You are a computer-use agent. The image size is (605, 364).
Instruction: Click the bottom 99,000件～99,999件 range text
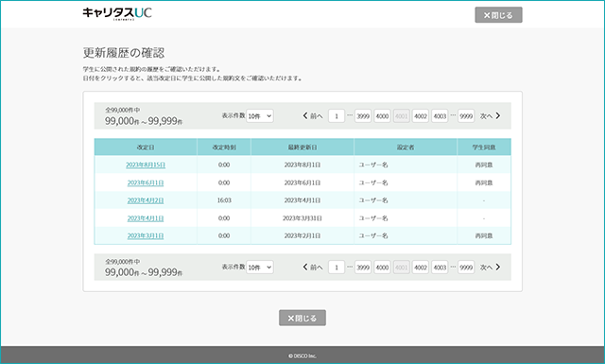click(x=144, y=272)
